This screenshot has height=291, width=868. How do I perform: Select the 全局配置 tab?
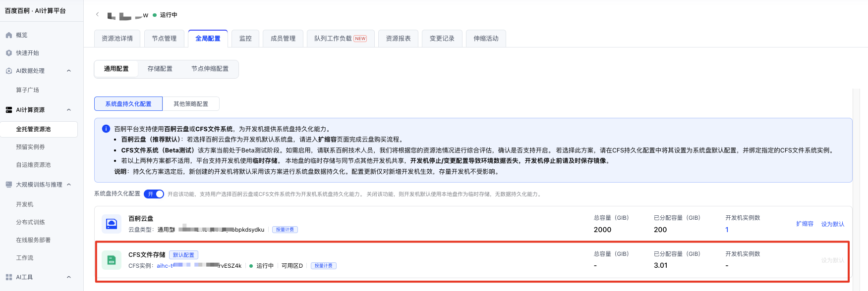(x=208, y=39)
